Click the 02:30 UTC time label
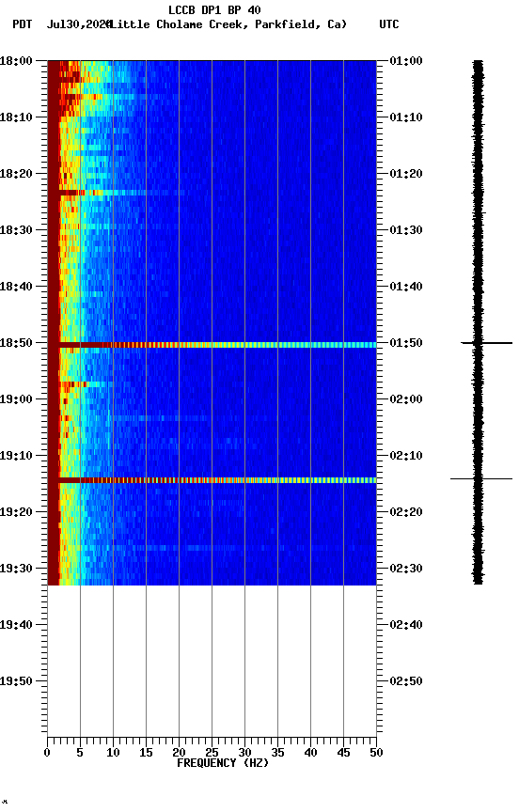Screen dimensions: 519x812 point(406,569)
